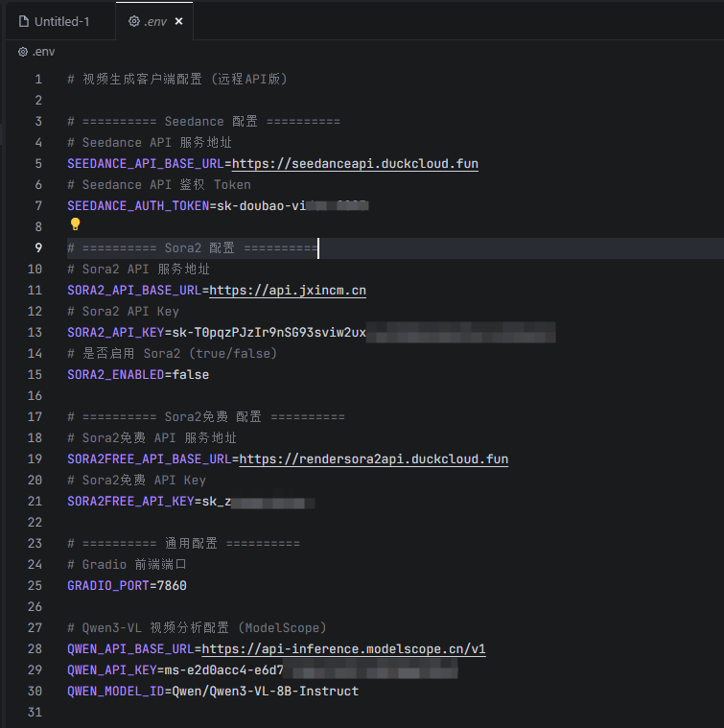This screenshot has height=728, width=724.
Task: Click the Qwen3-VL 视频分析配置 comment
Action: [x=198, y=628]
